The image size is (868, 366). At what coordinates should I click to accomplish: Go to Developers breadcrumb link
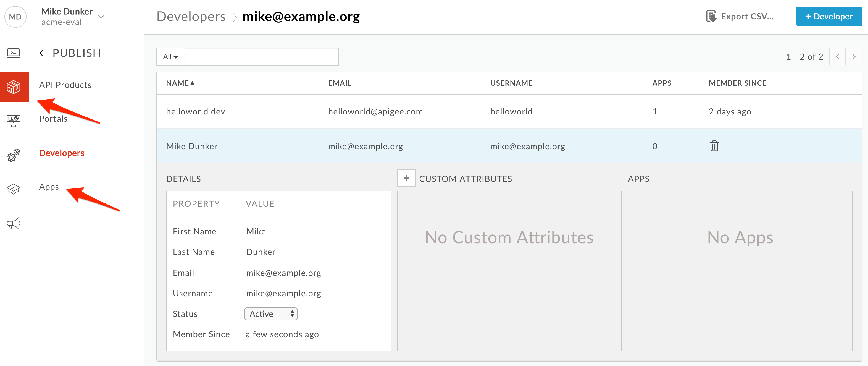[x=191, y=16]
